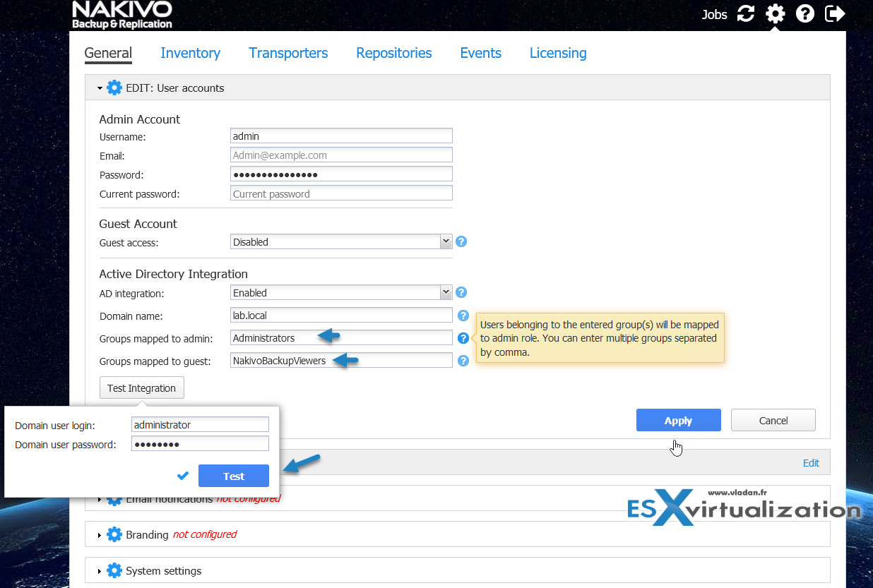This screenshot has height=588, width=873.
Task: Show help for Groups mapped to admin
Action: (463, 338)
